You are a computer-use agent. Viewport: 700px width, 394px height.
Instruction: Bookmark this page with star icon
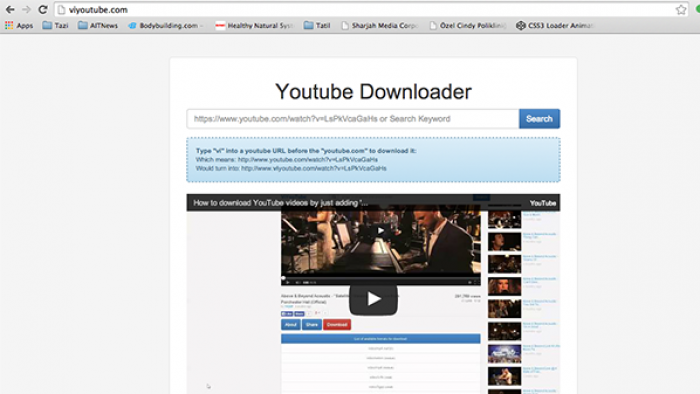pyautogui.click(x=681, y=9)
